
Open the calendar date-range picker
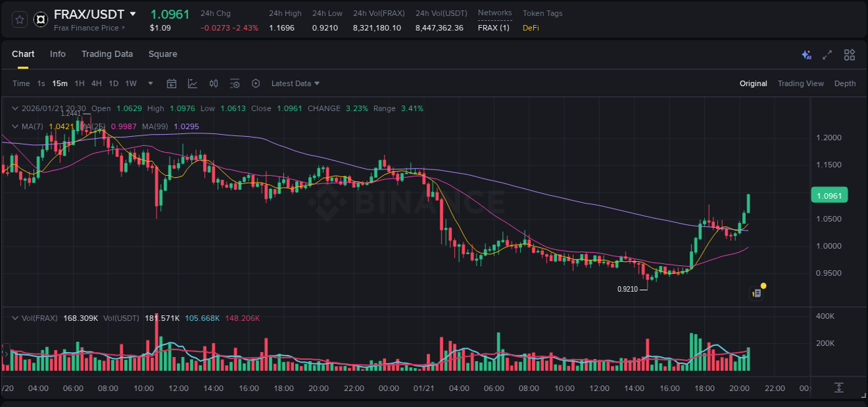pos(172,83)
